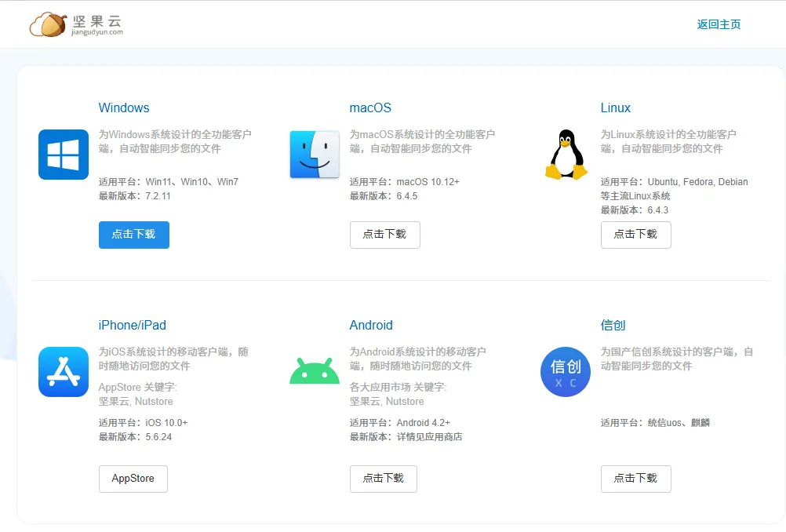Click the 为Android系统设计 description text

pyautogui.click(x=418, y=359)
